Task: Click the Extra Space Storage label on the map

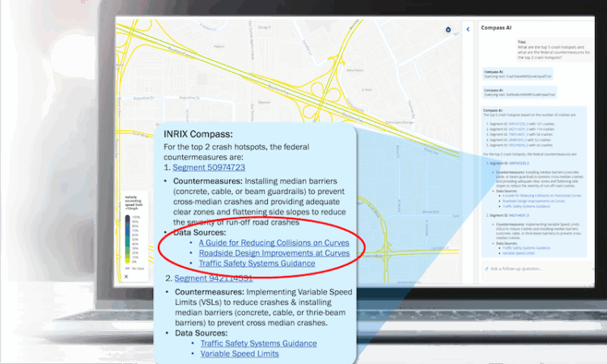Action: pos(400,122)
